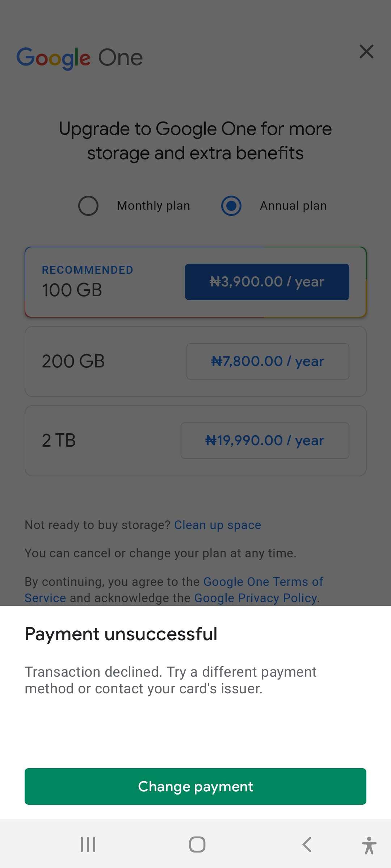The image size is (391, 868).
Task: Open the Clean up space link
Action: pos(217,525)
